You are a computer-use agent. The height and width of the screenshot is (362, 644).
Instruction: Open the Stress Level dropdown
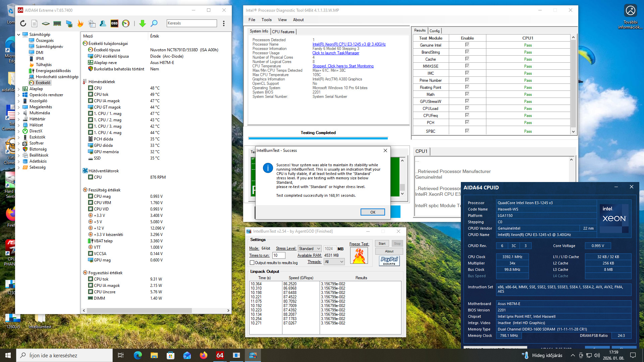click(x=310, y=249)
